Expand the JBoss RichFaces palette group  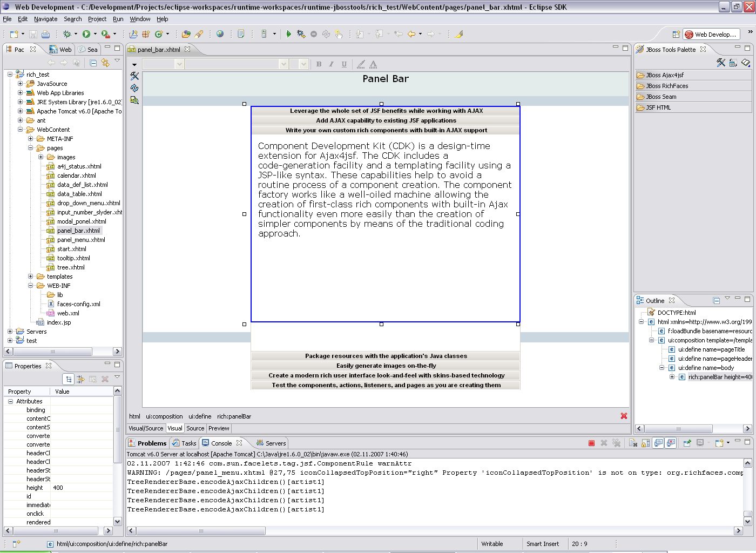(667, 86)
